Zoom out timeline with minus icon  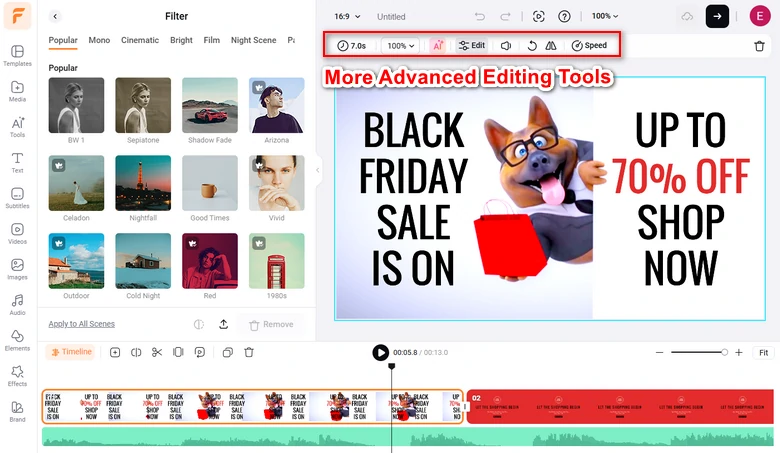click(x=660, y=353)
